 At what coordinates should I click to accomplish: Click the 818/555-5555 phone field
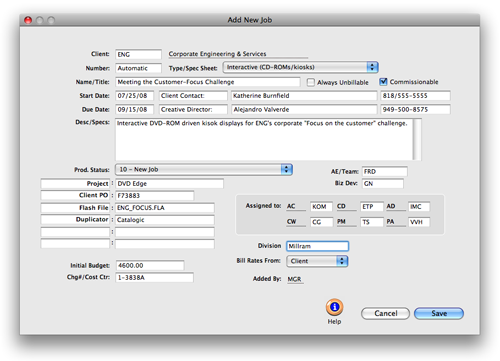pos(415,96)
